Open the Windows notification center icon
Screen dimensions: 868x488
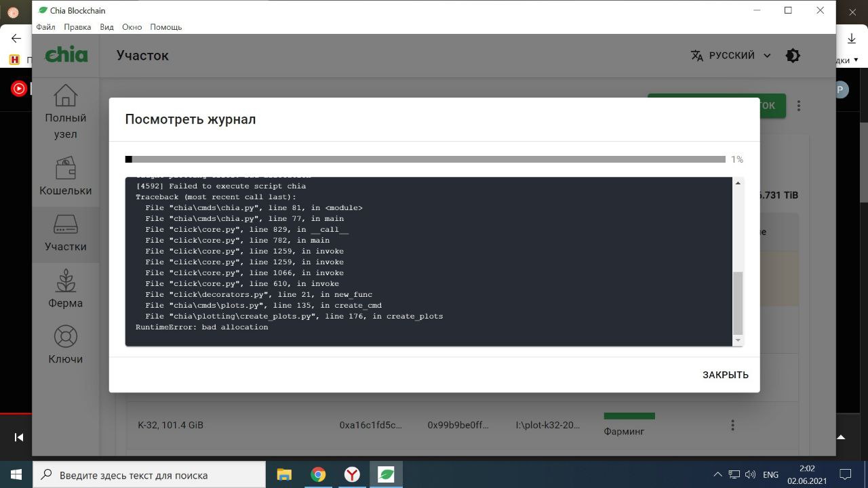(846, 474)
